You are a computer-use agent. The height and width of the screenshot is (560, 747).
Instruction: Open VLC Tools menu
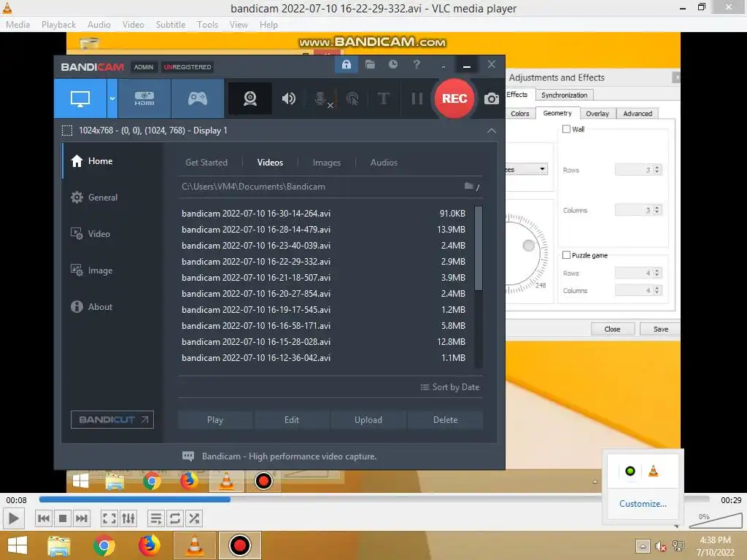coord(208,25)
